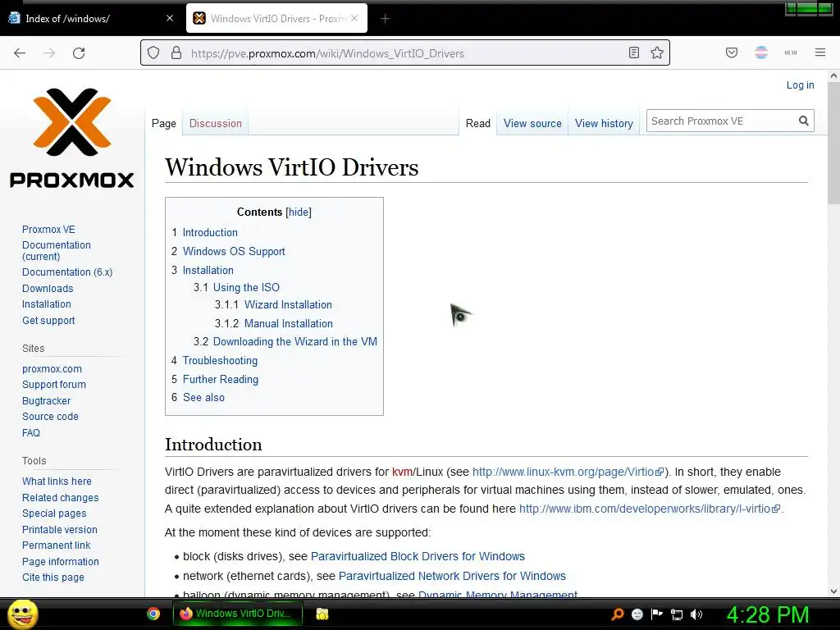Click the orange magnifier tray icon
The width and height of the screenshot is (840, 630).
(x=617, y=614)
